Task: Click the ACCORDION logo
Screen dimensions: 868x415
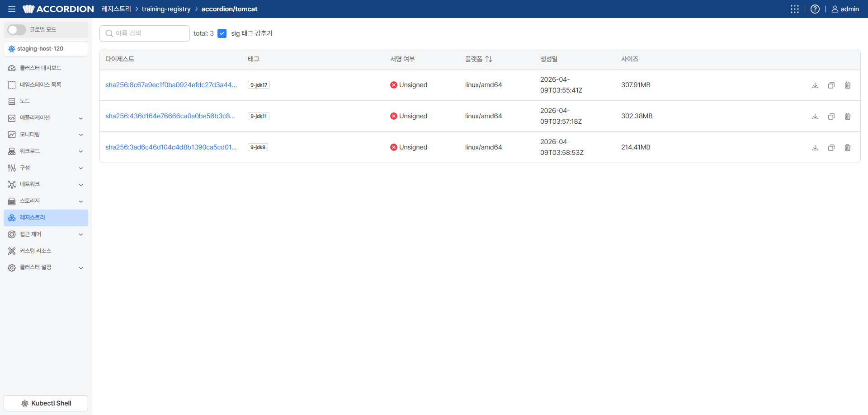Action: pos(58,9)
